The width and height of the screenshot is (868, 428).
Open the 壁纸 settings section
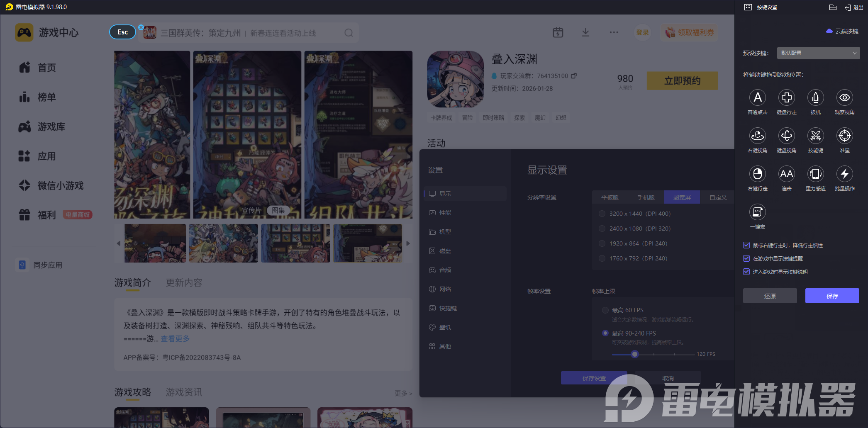(x=465, y=327)
